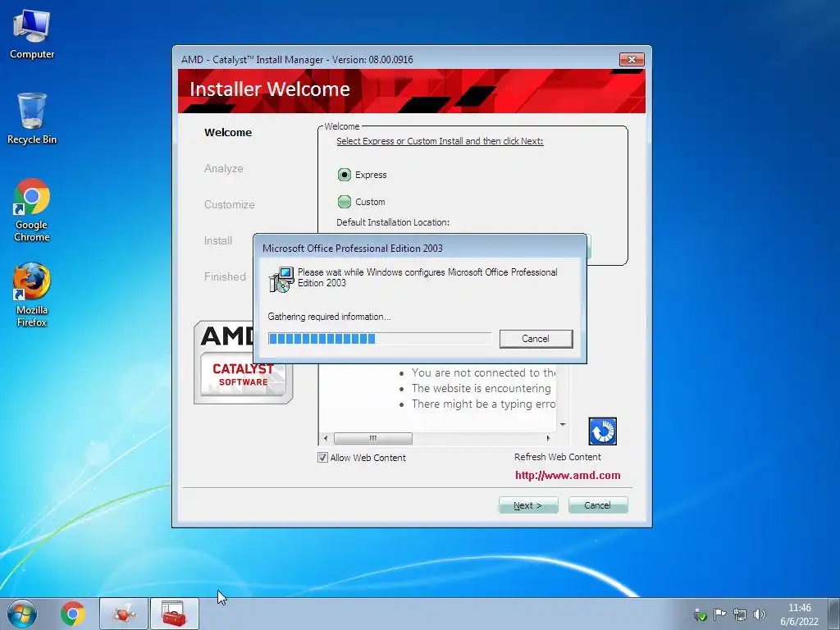Click the Refresh Web Content label
The height and width of the screenshot is (630, 840).
pyautogui.click(x=558, y=457)
